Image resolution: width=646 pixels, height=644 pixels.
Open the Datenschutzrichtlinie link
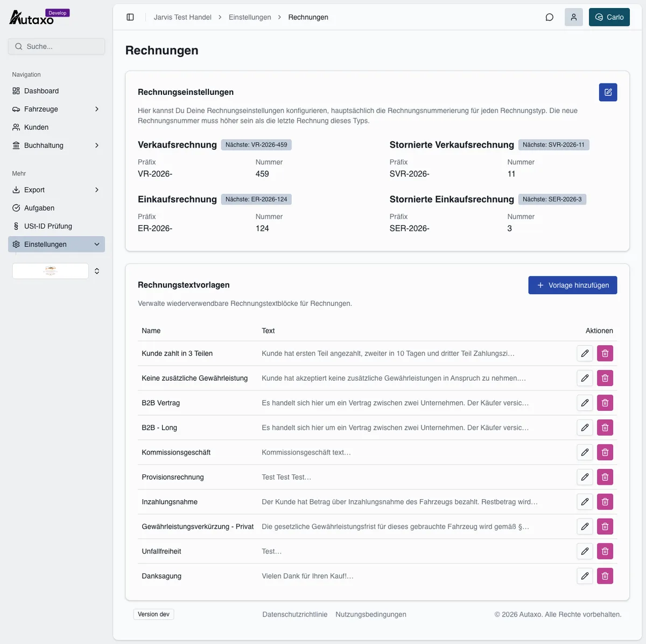(x=295, y=614)
